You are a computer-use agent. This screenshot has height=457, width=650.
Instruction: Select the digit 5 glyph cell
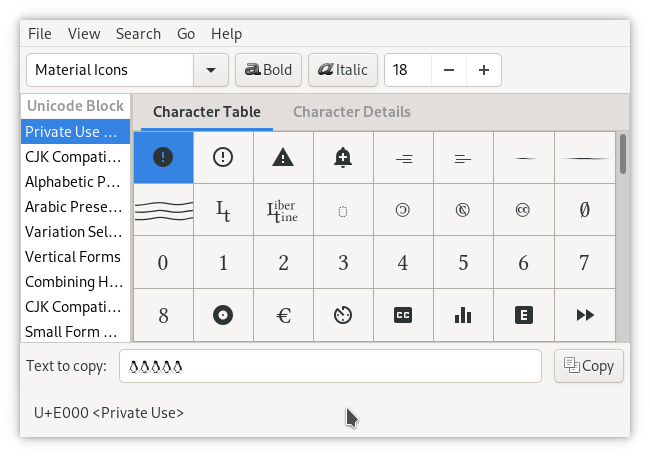click(463, 263)
